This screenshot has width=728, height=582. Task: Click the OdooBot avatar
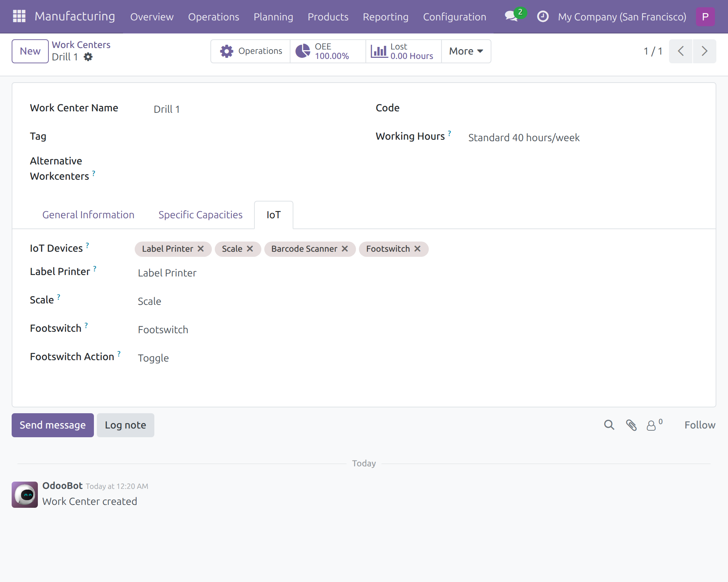[x=25, y=495]
